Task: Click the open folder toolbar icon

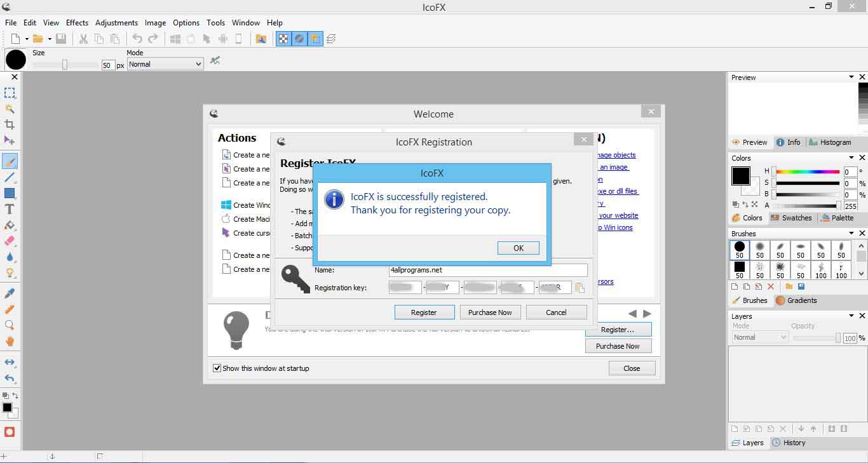Action: tap(38, 39)
